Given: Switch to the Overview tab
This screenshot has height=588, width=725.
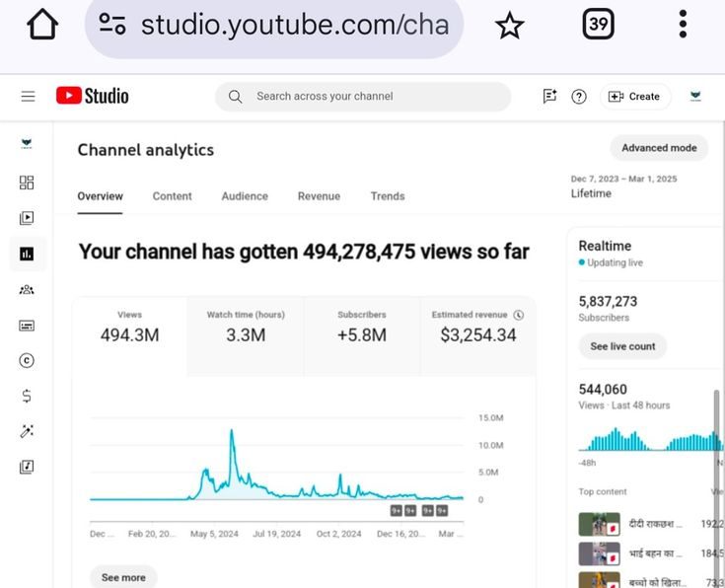Looking at the screenshot, I should (x=100, y=196).
